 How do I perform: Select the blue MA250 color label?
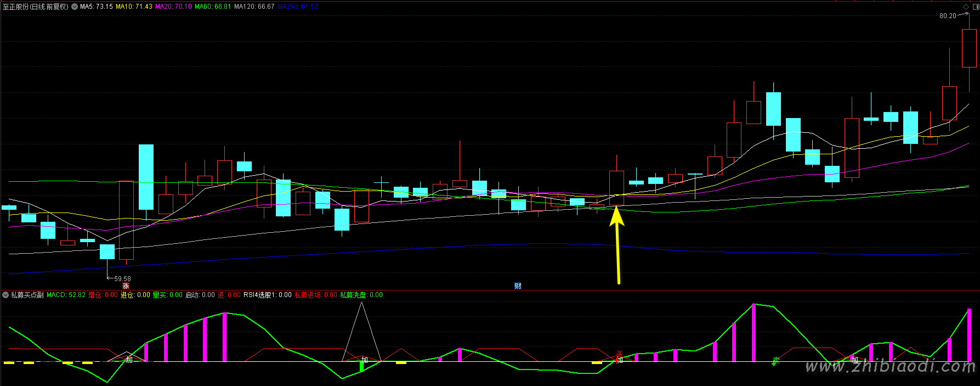(297, 7)
